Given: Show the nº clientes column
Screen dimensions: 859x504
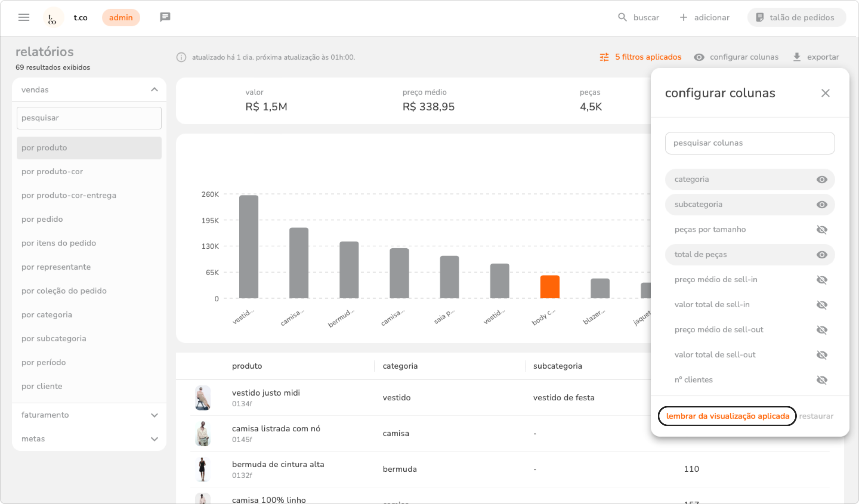Looking at the screenshot, I should (x=822, y=380).
